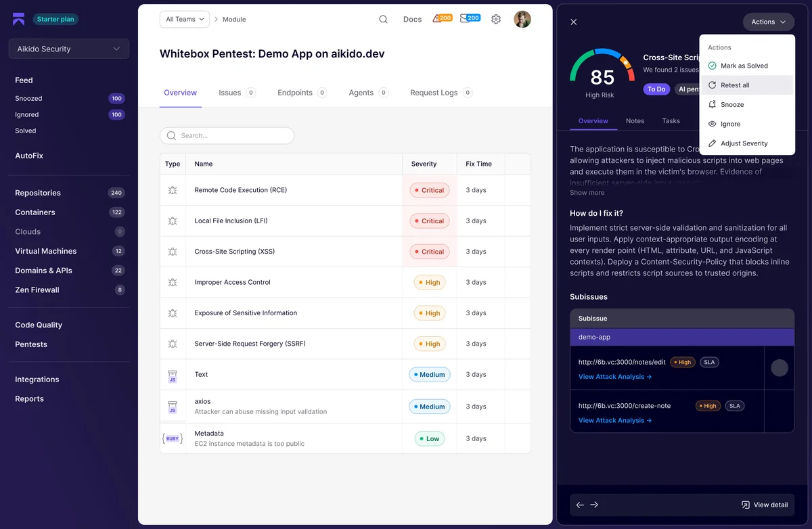The width and height of the screenshot is (812, 529).
Task: Select the subissue checkbox circle
Action: [780, 367]
